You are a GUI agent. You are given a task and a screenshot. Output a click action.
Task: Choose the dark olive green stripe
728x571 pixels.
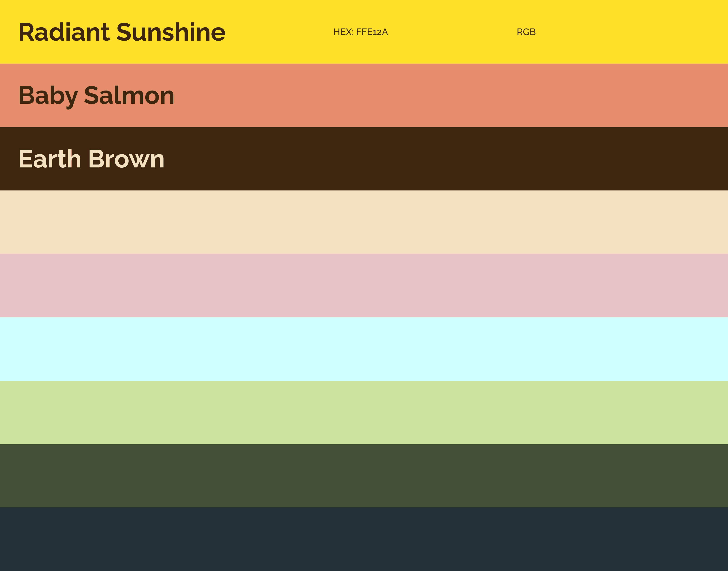click(364, 476)
